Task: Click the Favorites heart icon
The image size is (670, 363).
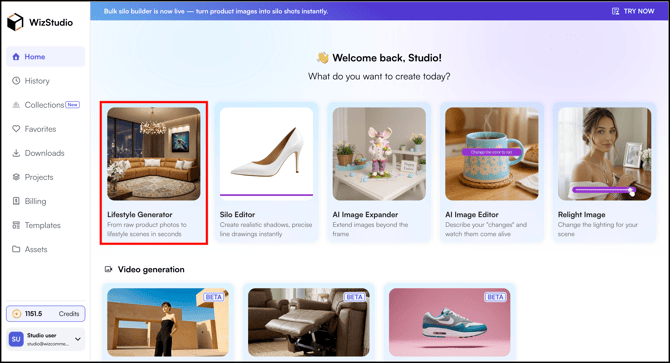Action: pyautogui.click(x=16, y=129)
